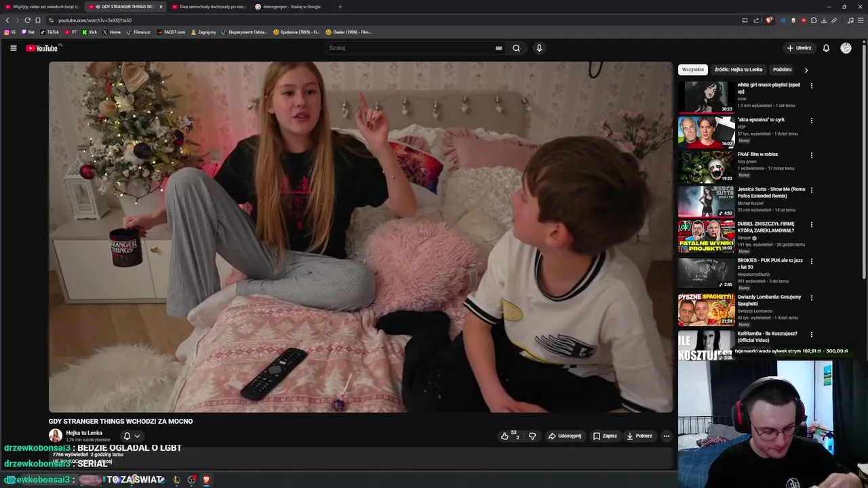
Task: Open the 'Hejka tu Lenka' channel name link
Action: pos(84,433)
